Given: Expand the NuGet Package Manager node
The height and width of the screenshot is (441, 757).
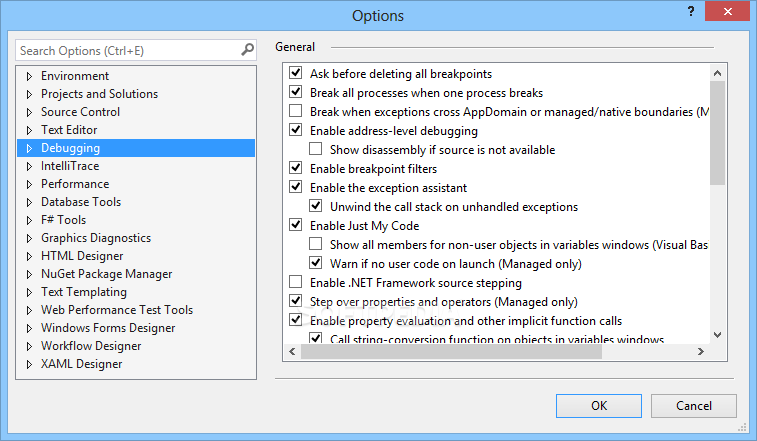Looking at the screenshot, I should (29, 274).
